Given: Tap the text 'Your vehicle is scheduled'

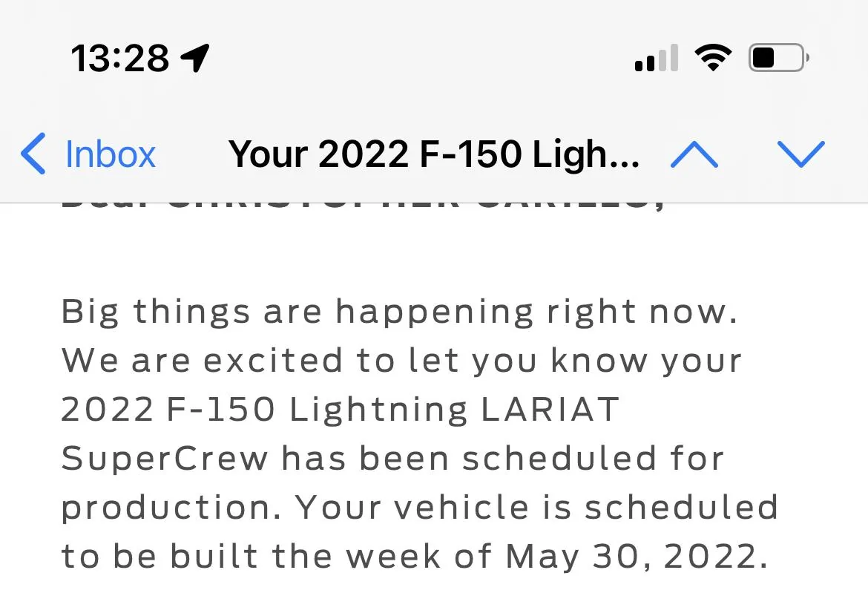Looking at the screenshot, I should click(x=536, y=508).
